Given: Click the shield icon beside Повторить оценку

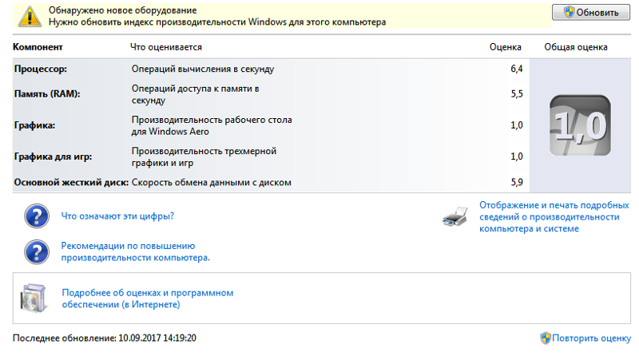Looking at the screenshot, I should tap(546, 338).
